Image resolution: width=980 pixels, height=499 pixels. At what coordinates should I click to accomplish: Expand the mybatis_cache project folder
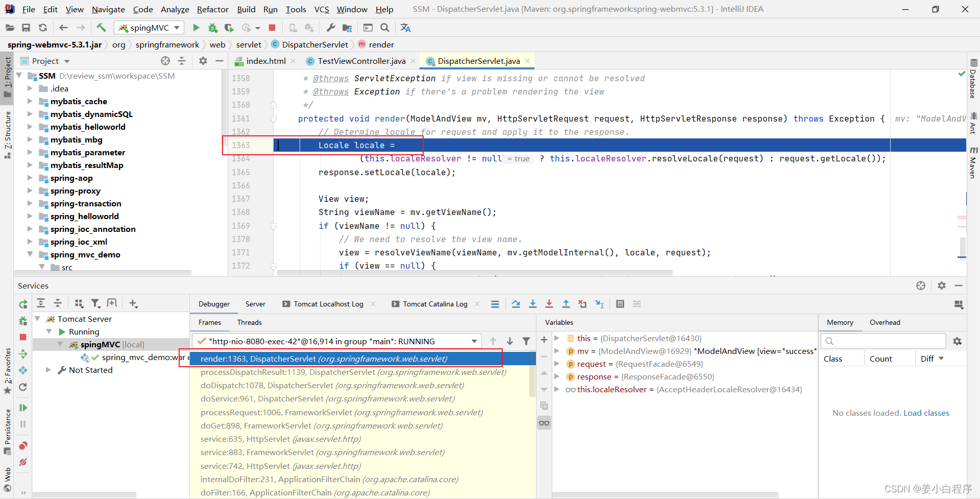[x=30, y=101]
